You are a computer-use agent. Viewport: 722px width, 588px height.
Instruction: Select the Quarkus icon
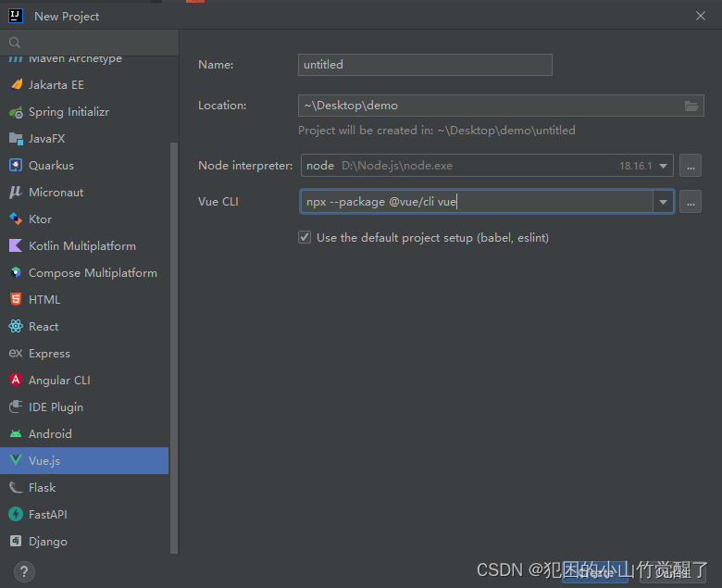click(x=16, y=166)
